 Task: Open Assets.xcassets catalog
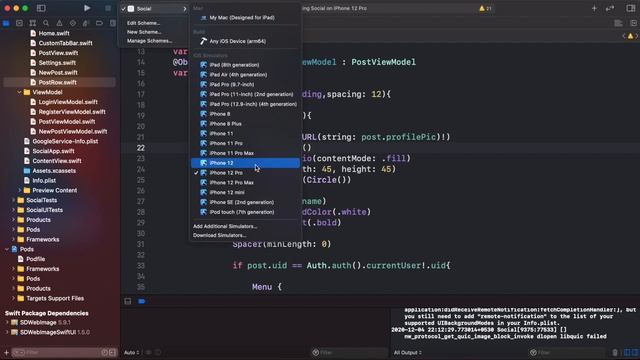[54, 171]
